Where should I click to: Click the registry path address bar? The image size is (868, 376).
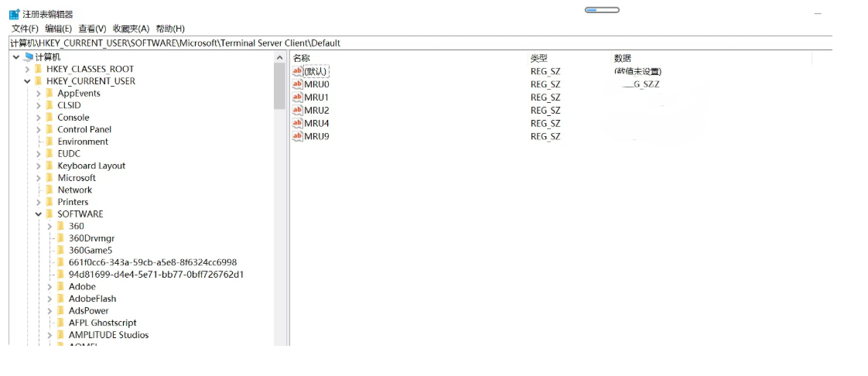[418, 43]
